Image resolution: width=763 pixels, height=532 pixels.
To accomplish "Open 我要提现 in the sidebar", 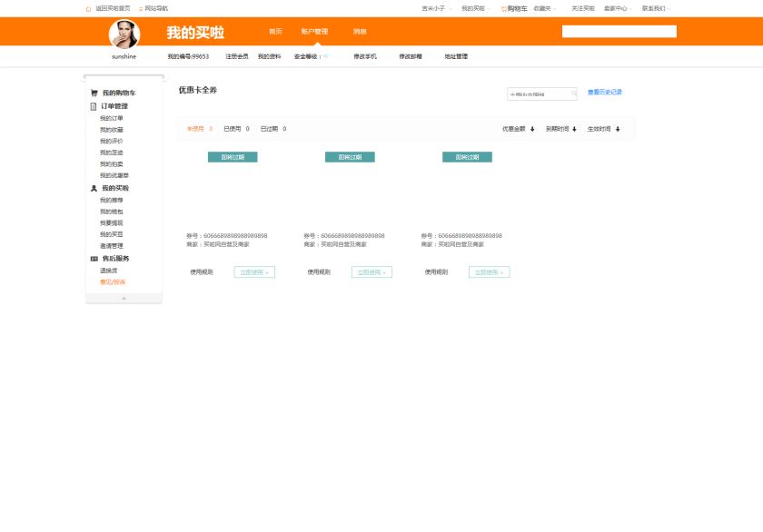I will [x=112, y=223].
